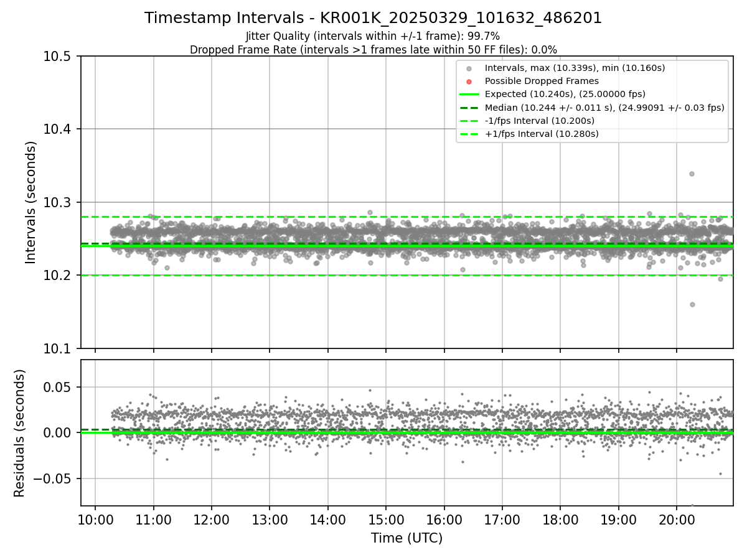Click the residuals tick label '−0.05'
The width and height of the screenshot is (747, 560).
pyautogui.click(x=52, y=479)
